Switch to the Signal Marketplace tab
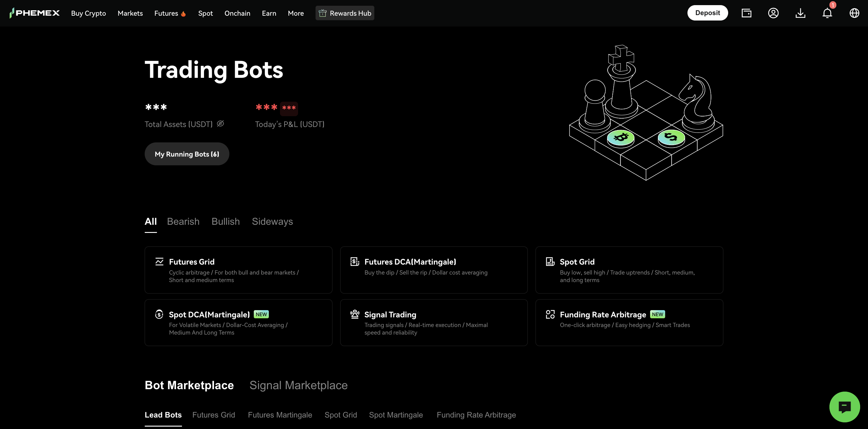Image resolution: width=868 pixels, height=429 pixels. click(x=298, y=385)
